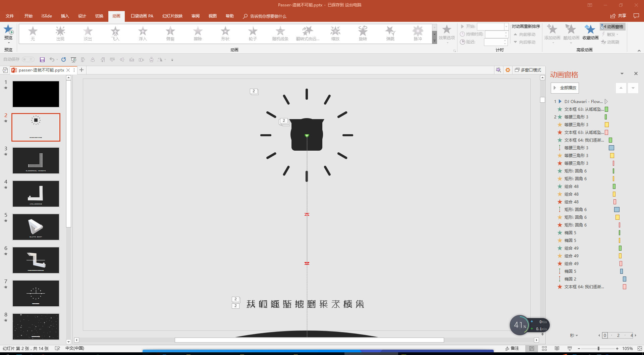Collapse the ribbon with the chevron
Image resolution: width=644 pixels, height=355 pixels.
point(639,51)
